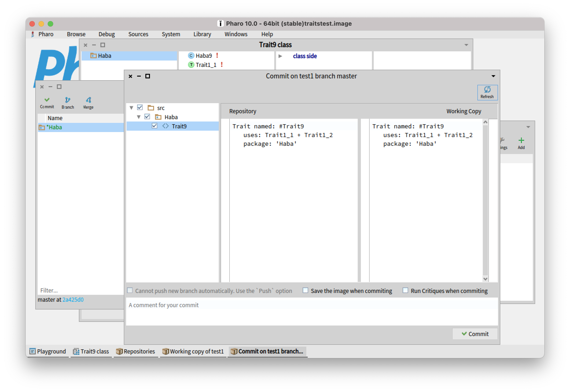570x392 pixels.
Task: Collapse the Haba folder in the commit tree
Action: click(139, 117)
